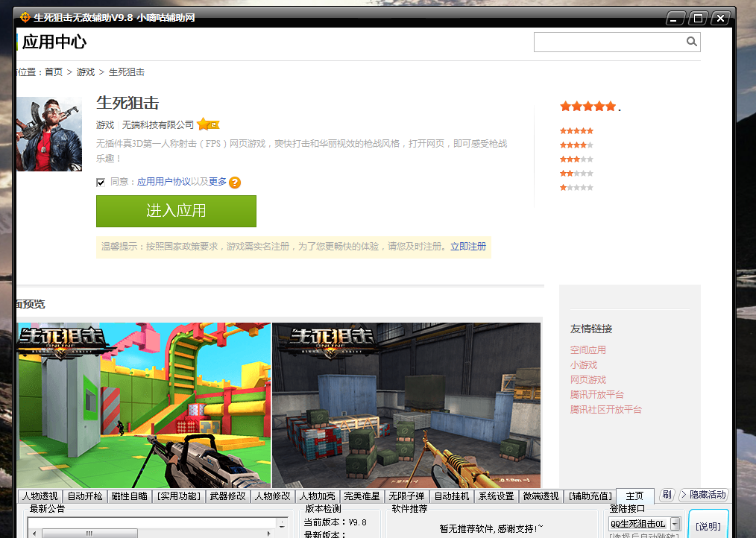Click the 游戏 category label under the title

(x=104, y=125)
